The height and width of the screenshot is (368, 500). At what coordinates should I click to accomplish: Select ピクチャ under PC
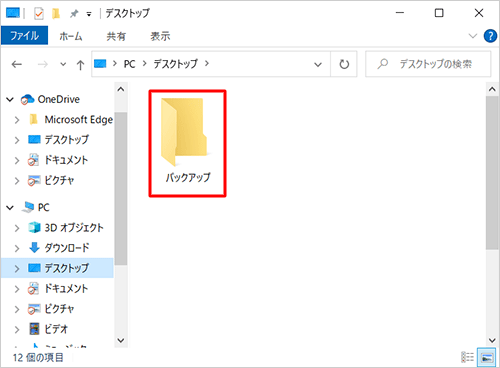click(x=59, y=309)
